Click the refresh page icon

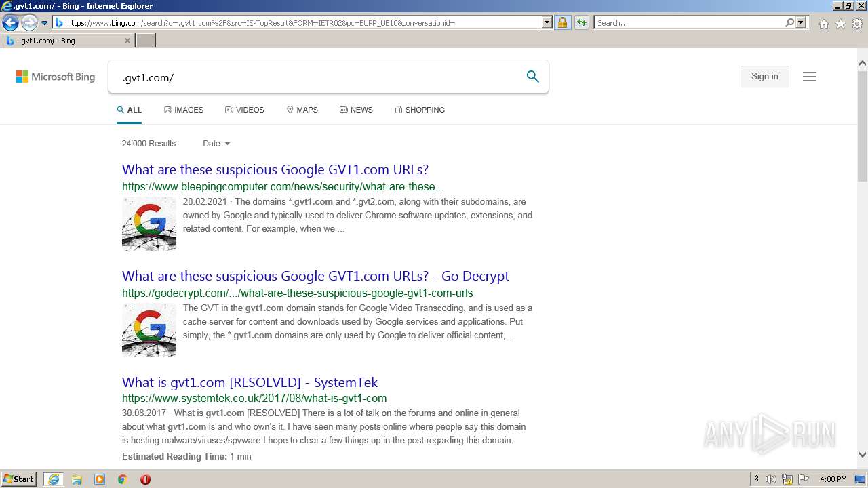point(581,23)
